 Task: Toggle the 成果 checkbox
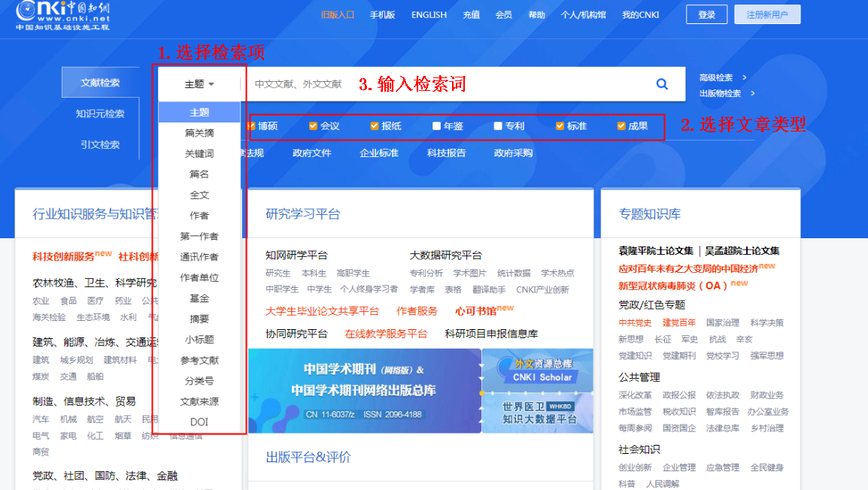coord(621,126)
